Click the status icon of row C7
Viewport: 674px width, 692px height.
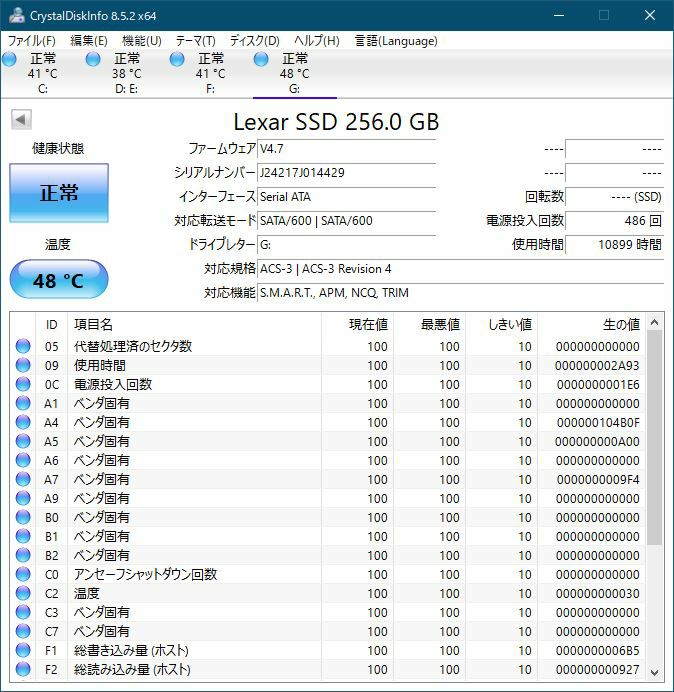pyautogui.click(x=23, y=631)
